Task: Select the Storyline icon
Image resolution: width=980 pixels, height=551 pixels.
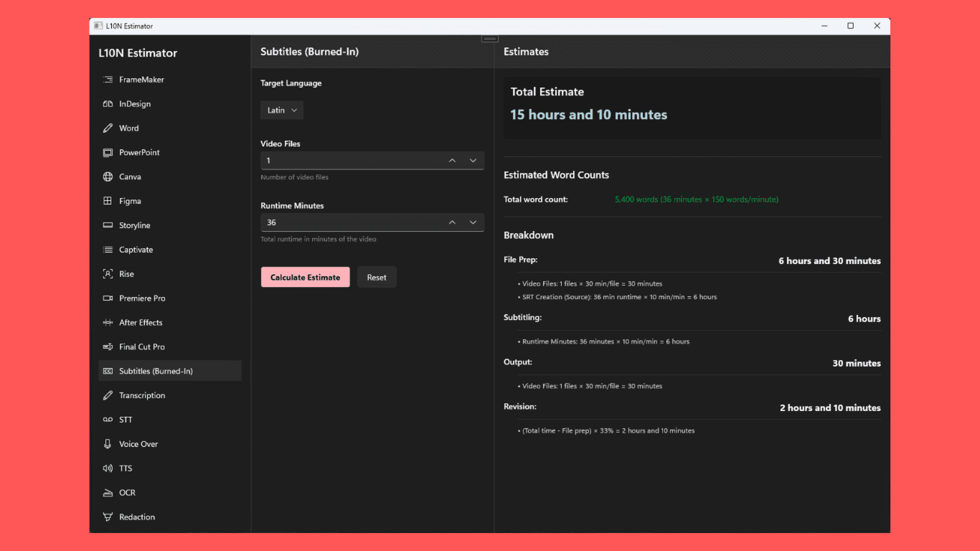Action: click(106, 225)
